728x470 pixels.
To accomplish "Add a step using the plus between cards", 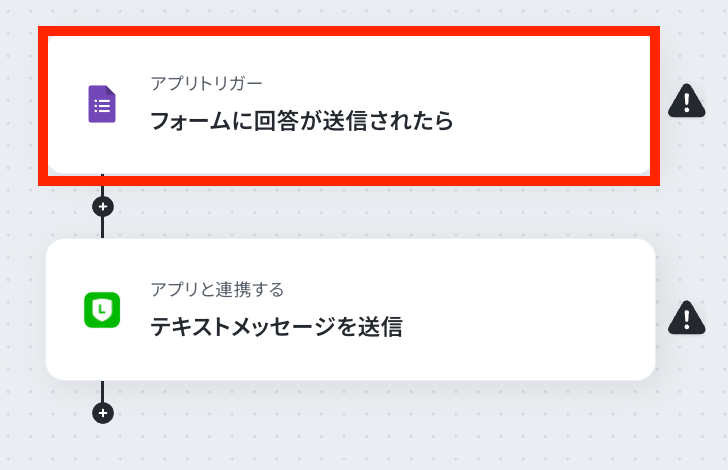I will point(103,207).
